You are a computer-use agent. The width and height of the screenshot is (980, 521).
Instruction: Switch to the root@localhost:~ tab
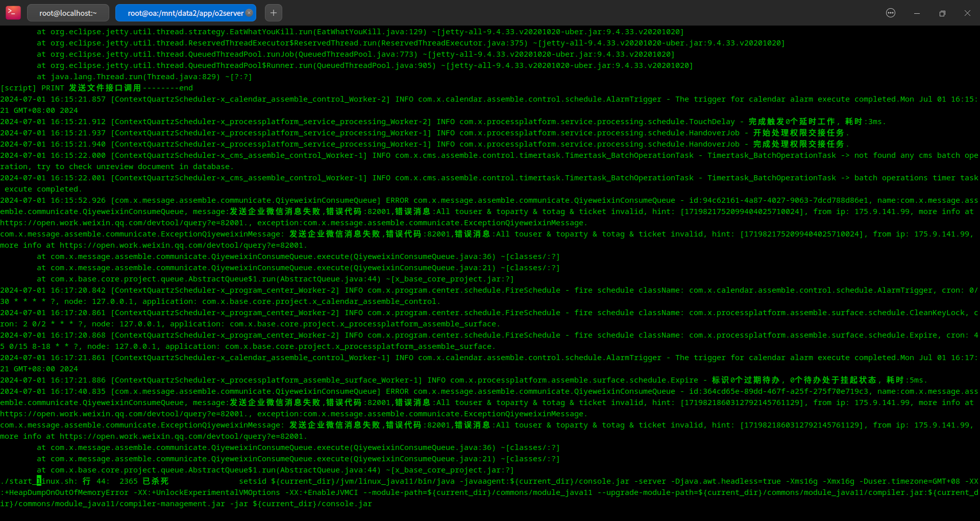click(x=68, y=13)
